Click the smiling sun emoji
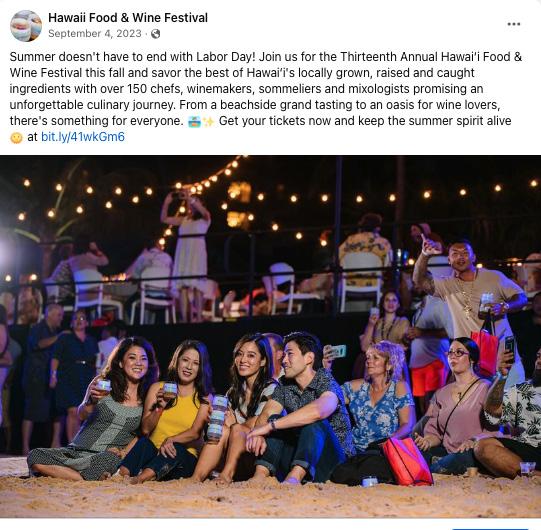541x530 pixels. 16,138
